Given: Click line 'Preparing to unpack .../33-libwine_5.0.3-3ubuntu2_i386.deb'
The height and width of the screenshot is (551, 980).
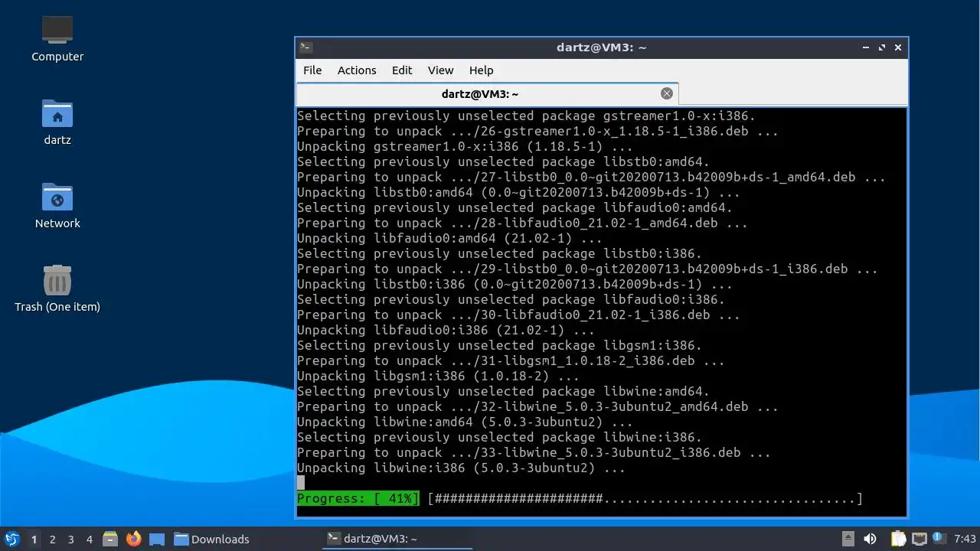Looking at the screenshot, I should 534,452.
